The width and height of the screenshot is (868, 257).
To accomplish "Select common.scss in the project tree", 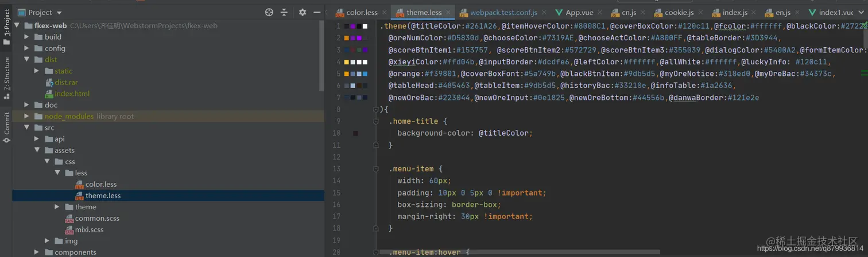I will click(97, 218).
